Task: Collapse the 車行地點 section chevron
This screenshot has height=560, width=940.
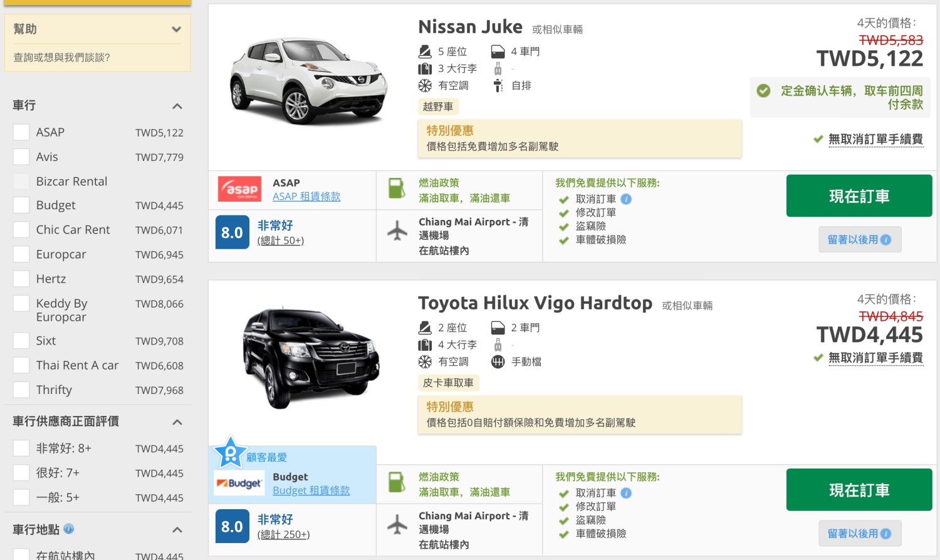Action: pos(177,530)
